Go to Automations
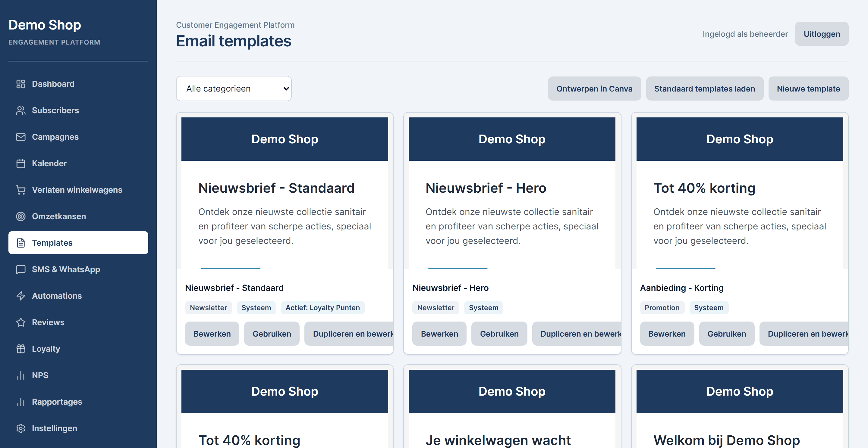868x448 pixels. [78, 296]
